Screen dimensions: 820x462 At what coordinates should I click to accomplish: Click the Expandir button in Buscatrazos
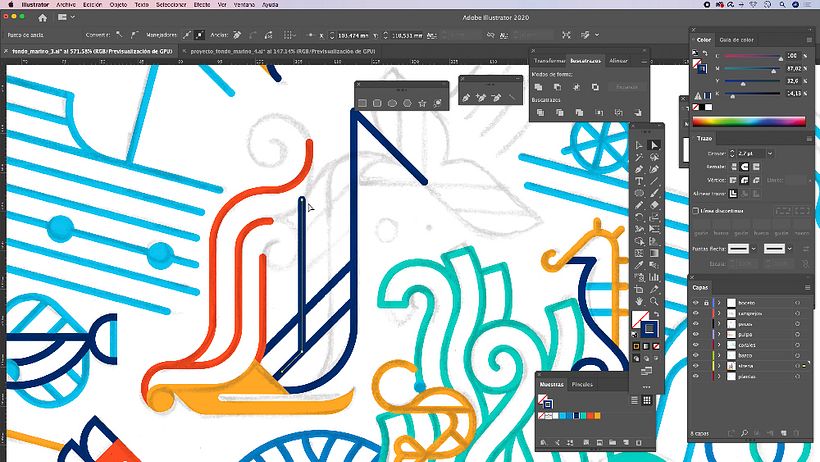627,87
